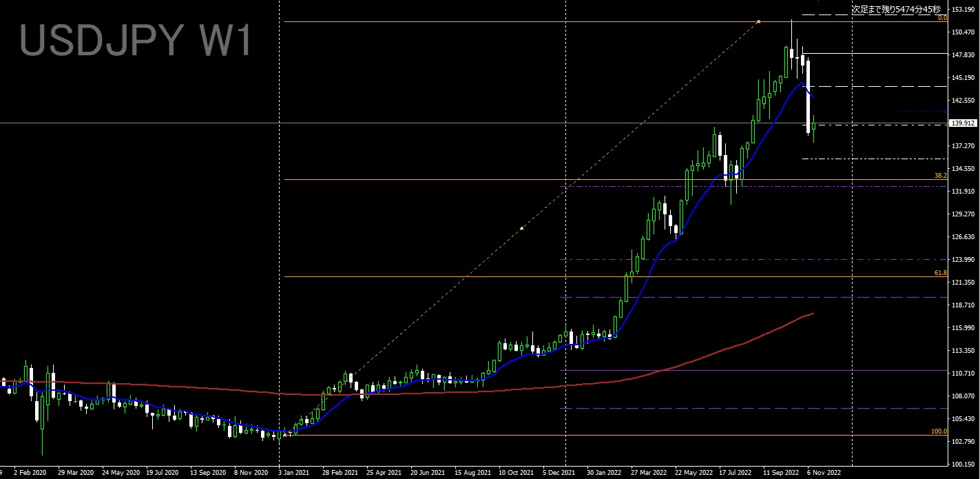Click the 20 Jun 2021 date label
Viewport: 980px width, 479px height.
428,473
